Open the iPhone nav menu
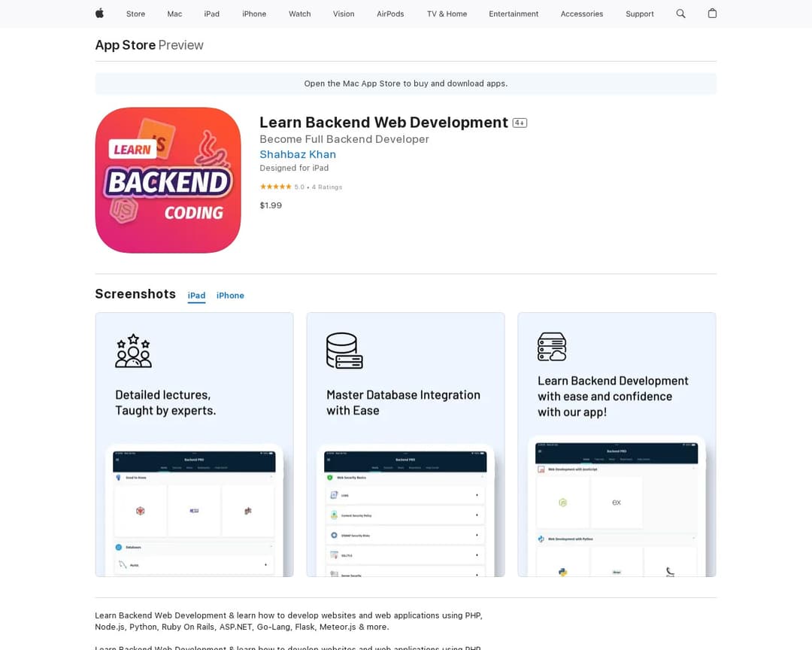 (x=254, y=14)
